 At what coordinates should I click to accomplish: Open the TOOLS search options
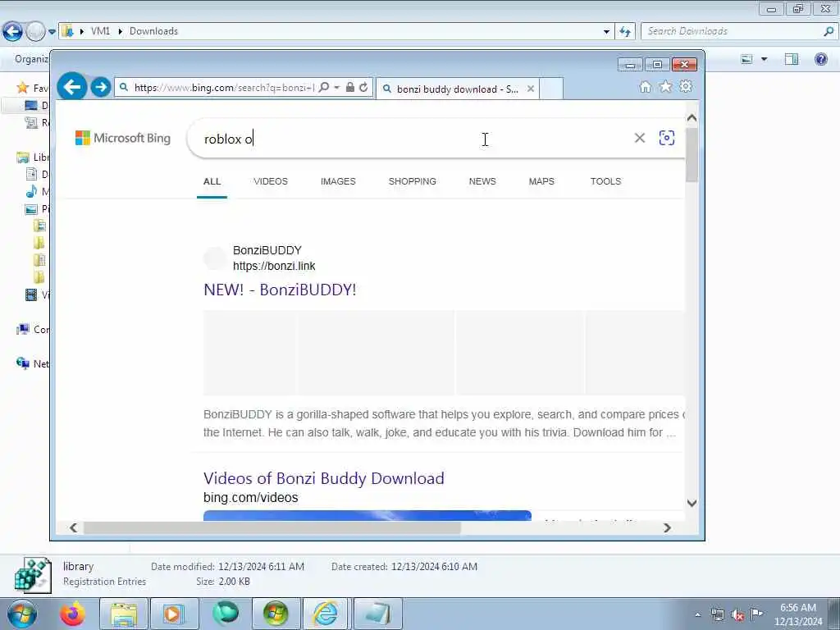(x=605, y=181)
